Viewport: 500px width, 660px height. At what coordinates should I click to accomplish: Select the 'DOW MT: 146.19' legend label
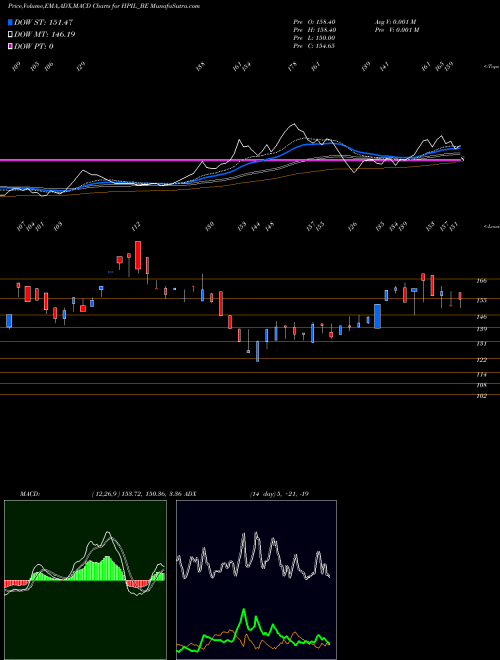[45, 35]
